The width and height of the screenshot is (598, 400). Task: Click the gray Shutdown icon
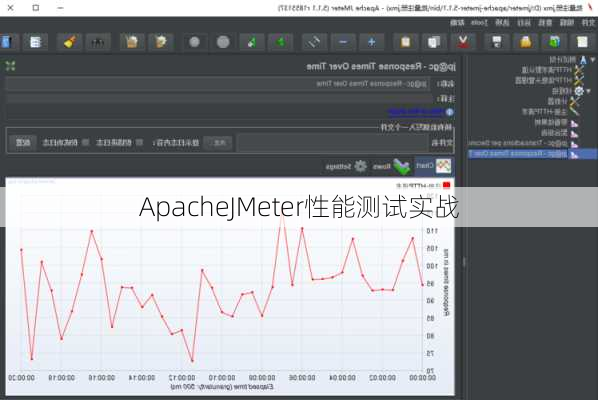[x=195, y=42]
